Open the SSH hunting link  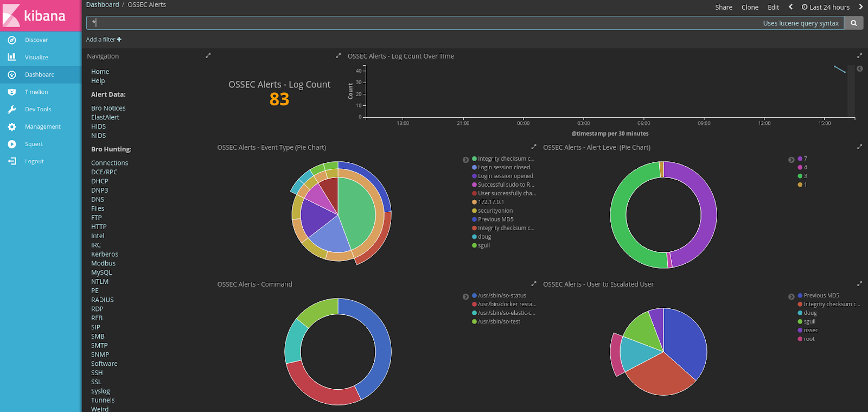[97, 373]
